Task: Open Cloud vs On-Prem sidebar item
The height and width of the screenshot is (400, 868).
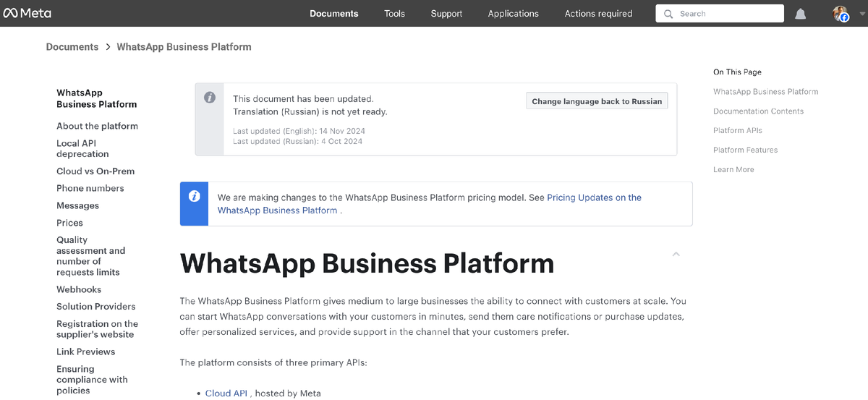Action: [95, 171]
